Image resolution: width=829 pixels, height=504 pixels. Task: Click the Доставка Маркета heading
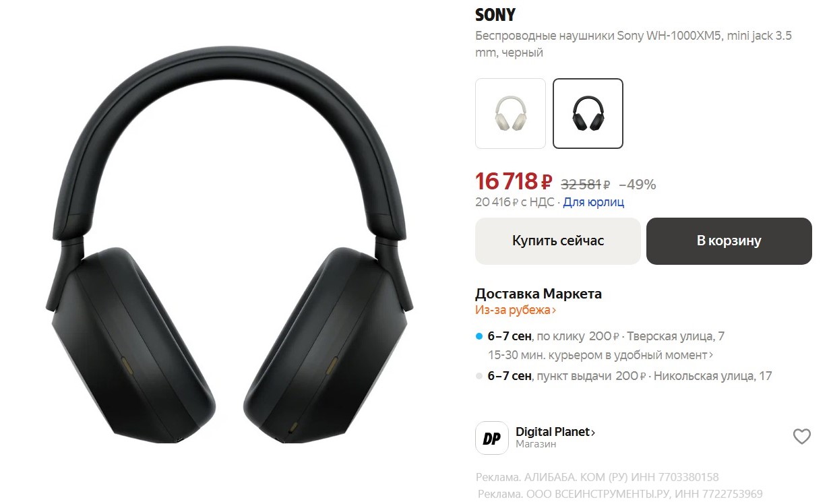click(x=539, y=293)
